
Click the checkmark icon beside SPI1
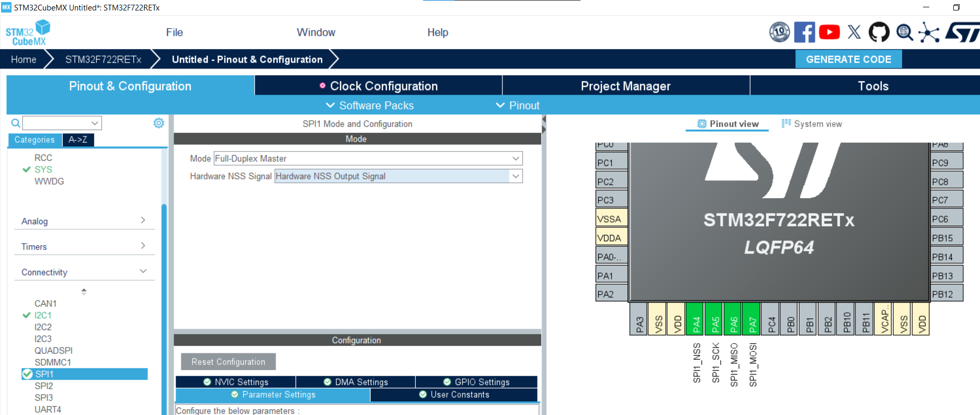(27, 374)
